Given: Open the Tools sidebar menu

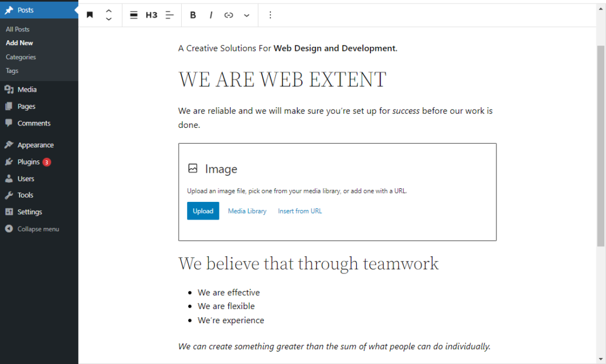Looking at the screenshot, I should pos(24,195).
